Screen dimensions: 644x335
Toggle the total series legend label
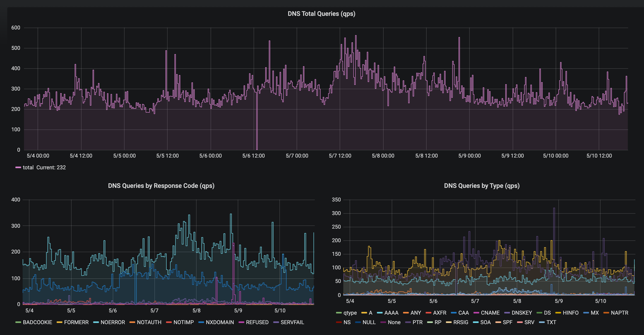pos(28,167)
